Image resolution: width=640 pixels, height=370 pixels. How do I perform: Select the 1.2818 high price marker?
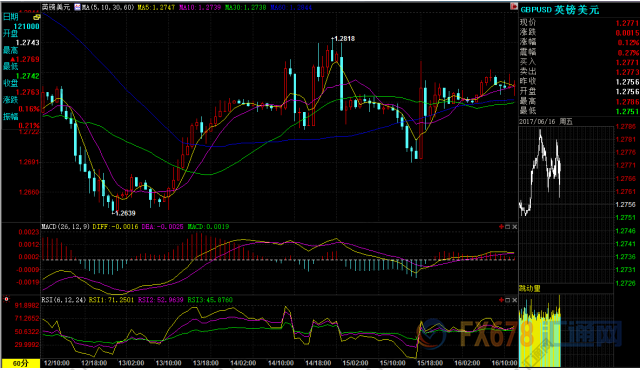click(343, 38)
